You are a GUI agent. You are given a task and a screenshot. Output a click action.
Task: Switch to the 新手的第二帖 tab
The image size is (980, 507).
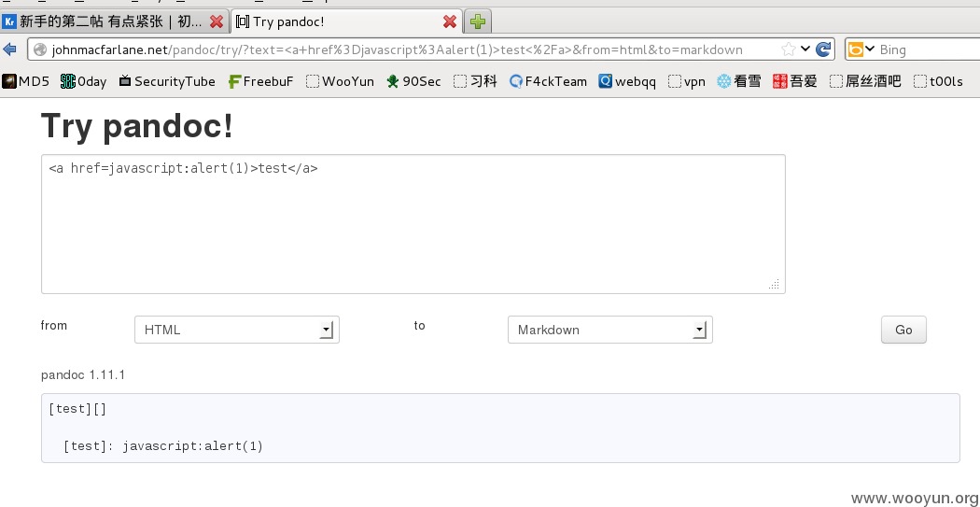(x=115, y=21)
